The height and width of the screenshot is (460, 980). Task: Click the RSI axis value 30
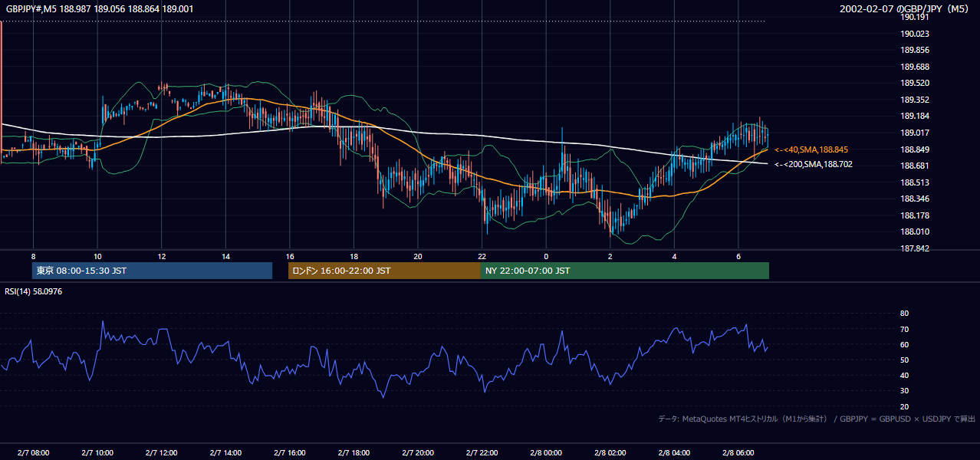(x=904, y=391)
